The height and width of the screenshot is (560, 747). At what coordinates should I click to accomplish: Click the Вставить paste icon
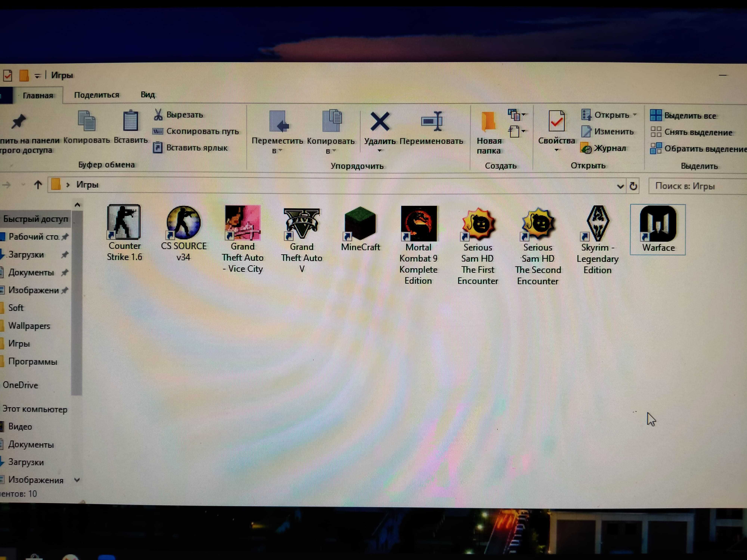click(131, 121)
